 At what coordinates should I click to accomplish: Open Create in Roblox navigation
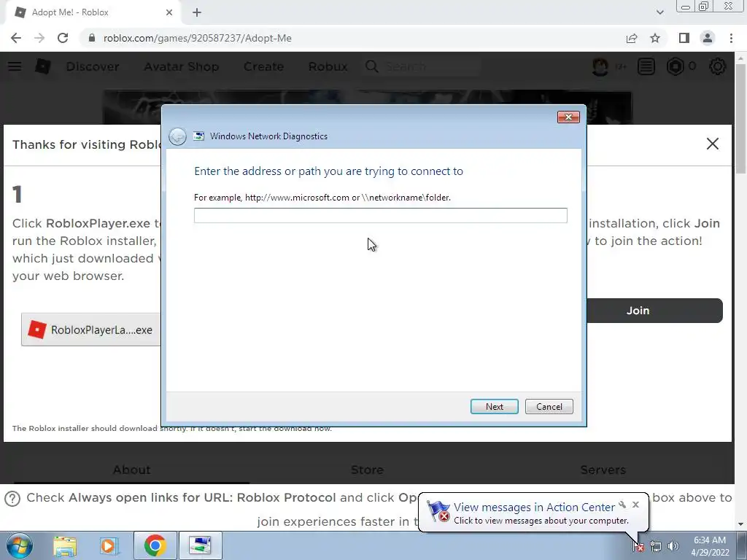click(x=263, y=66)
